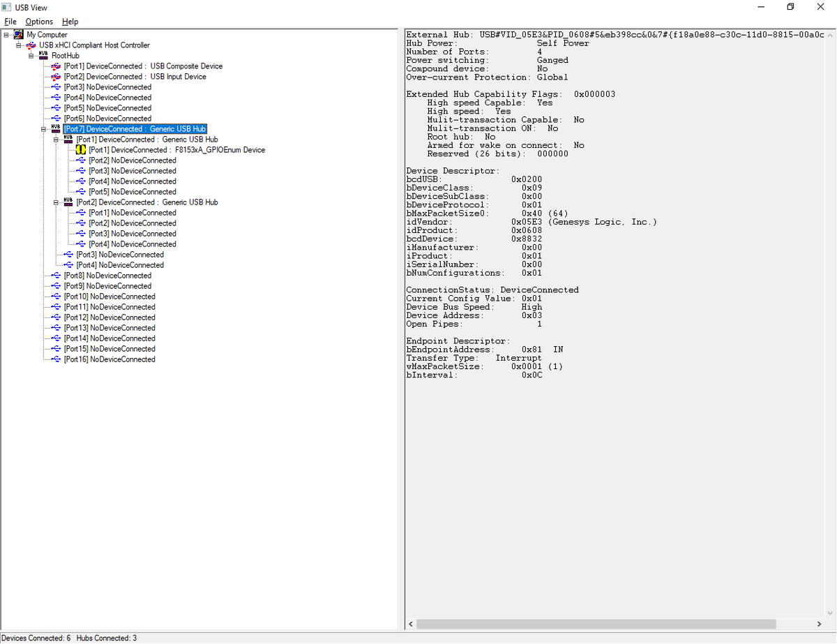837x644 pixels.
Task: Click the xHCI Host Controller USB icon
Action: [x=31, y=45]
